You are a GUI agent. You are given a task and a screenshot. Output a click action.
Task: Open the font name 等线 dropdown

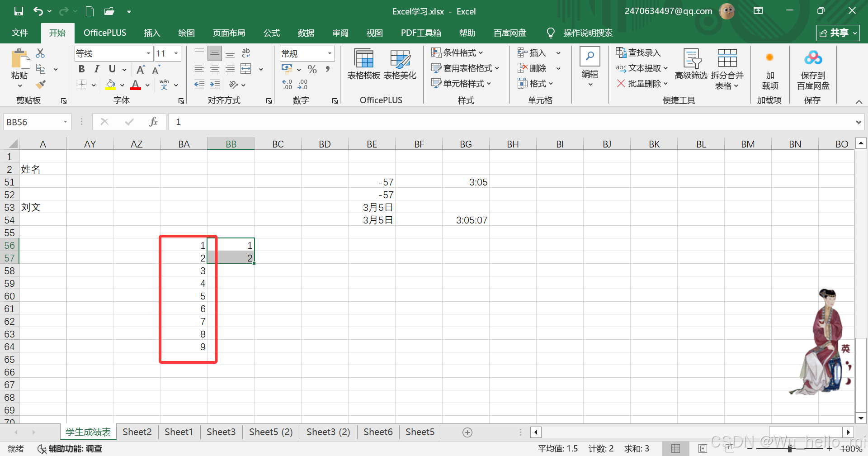(148, 53)
